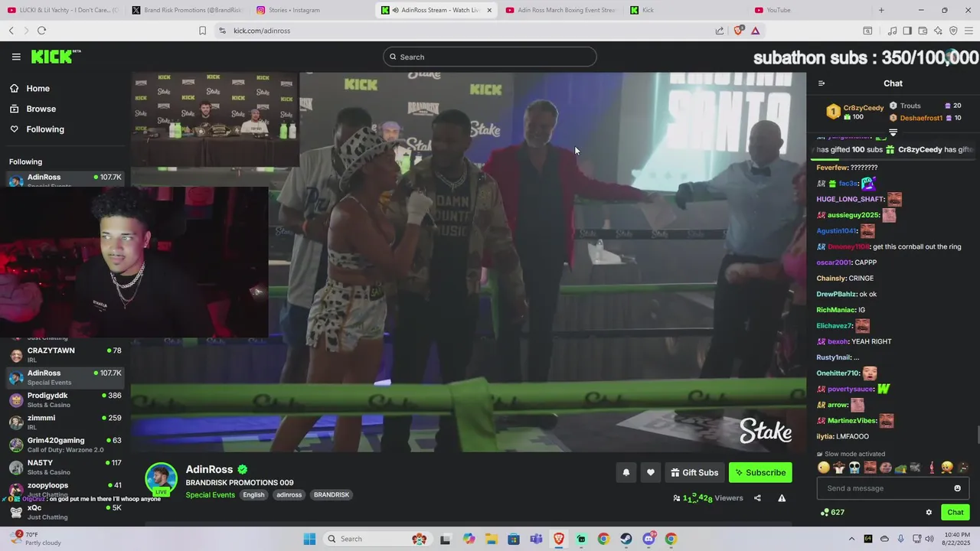Report the stream with warning triangle icon
The image size is (980, 551).
(x=782, y=498)
